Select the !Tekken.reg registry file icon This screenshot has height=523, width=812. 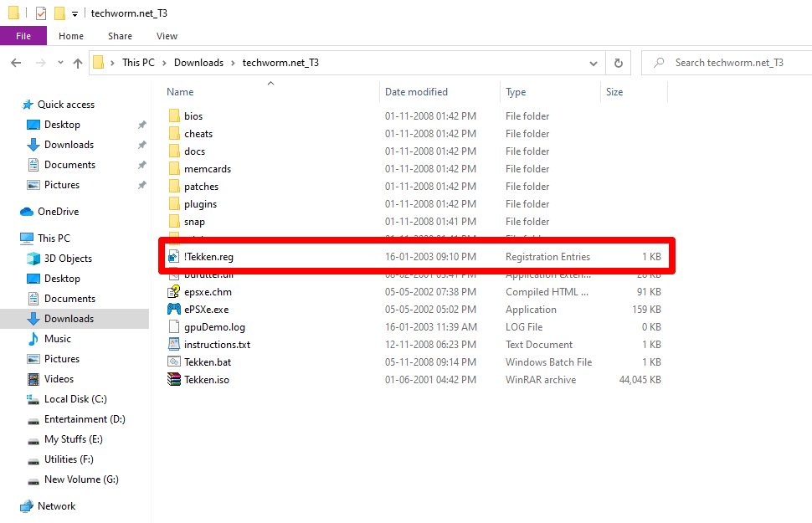coord(174,257)
